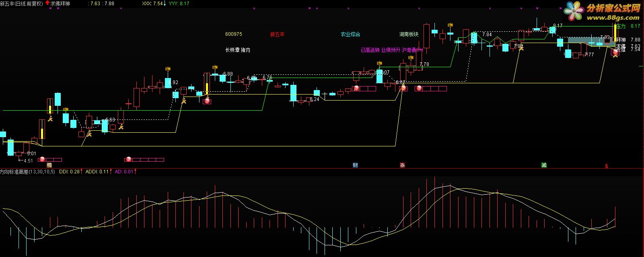Viewport: 644px width, 257px height.
Task: Click the ADDI: 0.11 readout
Action: pos(97,172)
